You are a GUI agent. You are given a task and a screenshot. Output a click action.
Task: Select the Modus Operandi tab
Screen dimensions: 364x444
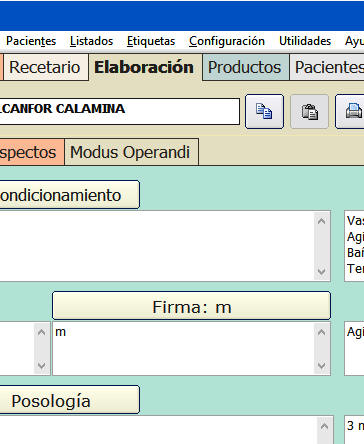coord(130,152)
